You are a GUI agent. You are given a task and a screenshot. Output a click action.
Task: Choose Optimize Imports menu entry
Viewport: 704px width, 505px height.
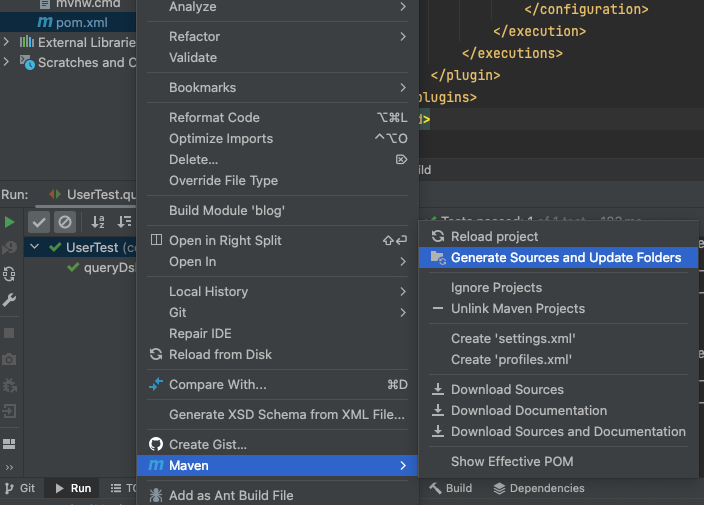tap(277, 139)
